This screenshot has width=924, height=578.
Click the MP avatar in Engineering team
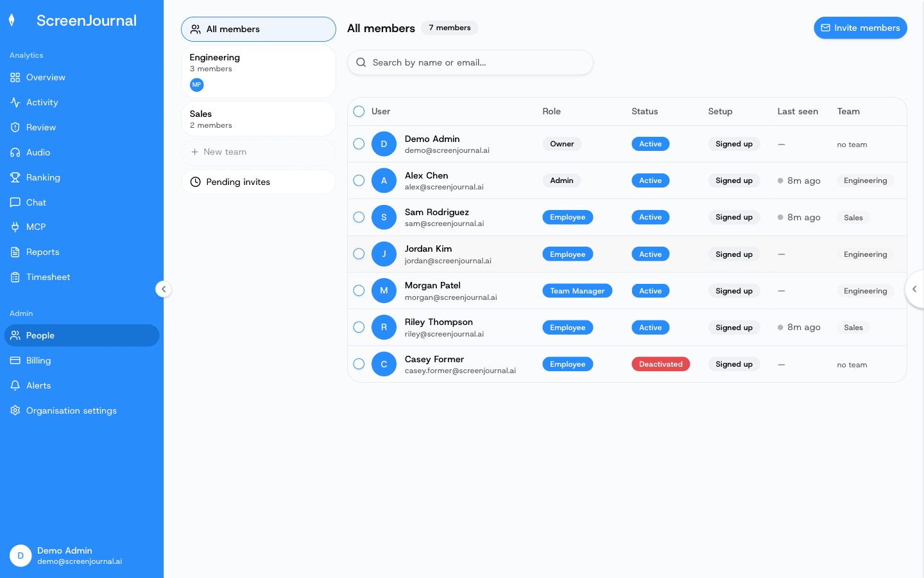tap(197, 85)
